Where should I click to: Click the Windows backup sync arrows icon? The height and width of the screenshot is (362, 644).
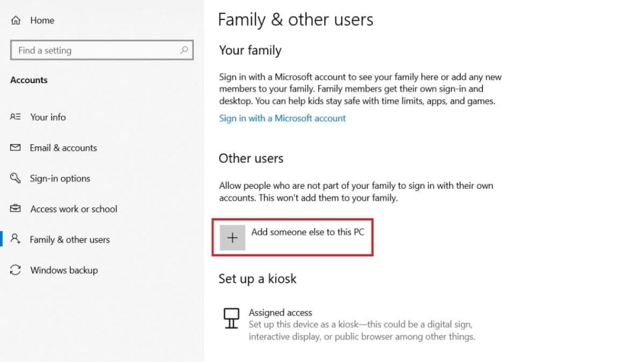(16, 270)
